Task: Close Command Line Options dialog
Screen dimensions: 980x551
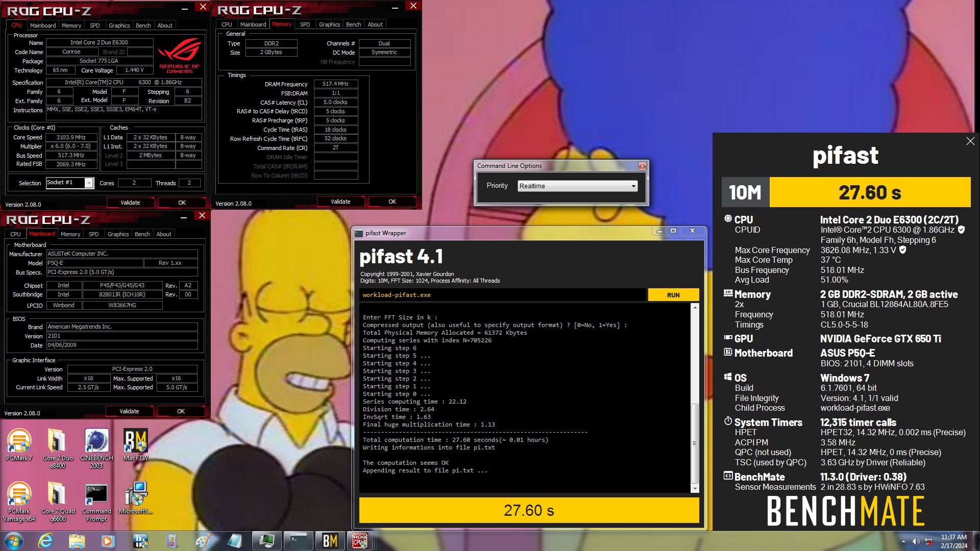Action: tap(642, 166)
